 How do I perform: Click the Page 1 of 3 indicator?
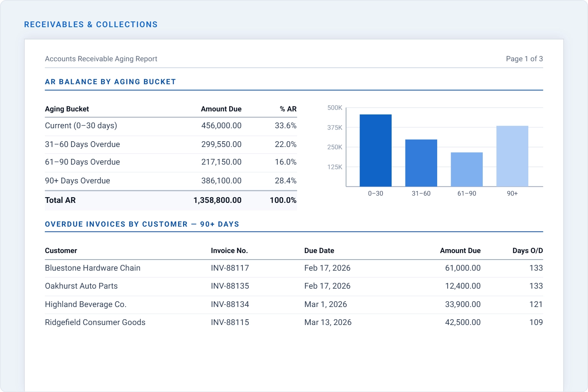[524, 59]
